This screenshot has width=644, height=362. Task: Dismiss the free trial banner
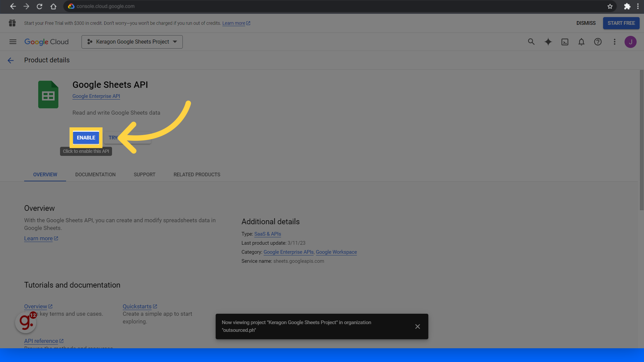[586, 23]
